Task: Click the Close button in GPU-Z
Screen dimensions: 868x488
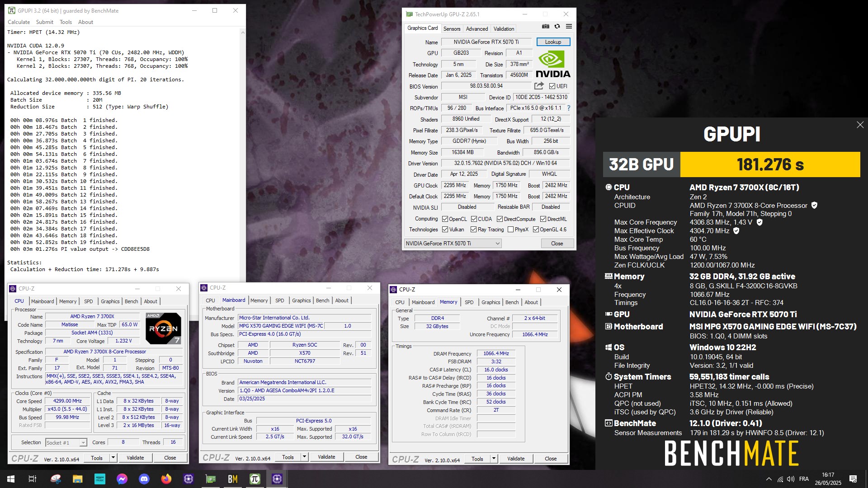Action: (x=557, y=244)
